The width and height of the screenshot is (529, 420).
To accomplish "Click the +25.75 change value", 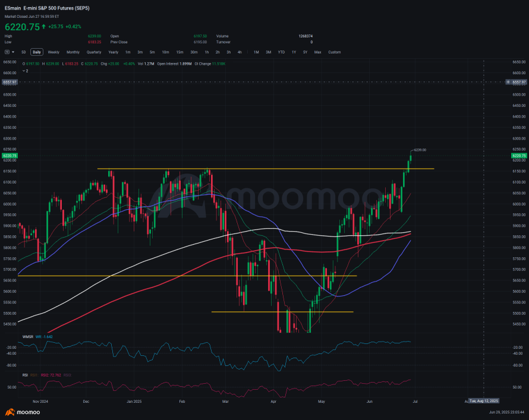I will (56, 27).
